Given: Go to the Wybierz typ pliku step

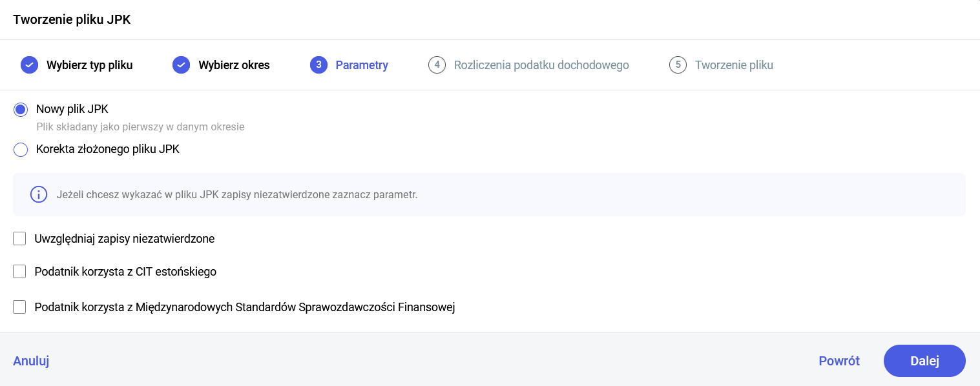Looking at the screenshot, I should pos(89,65).
